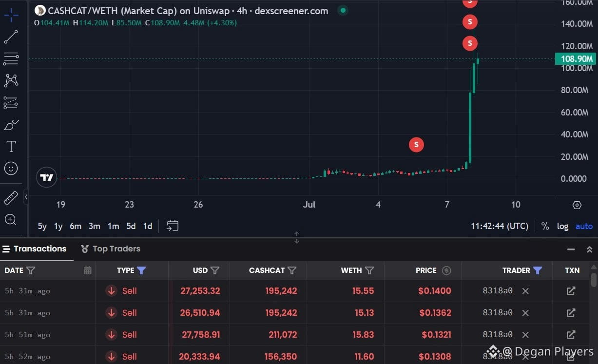
Task: Open the Fibonacci retracement tool
Action: click(x=11, y=59)
